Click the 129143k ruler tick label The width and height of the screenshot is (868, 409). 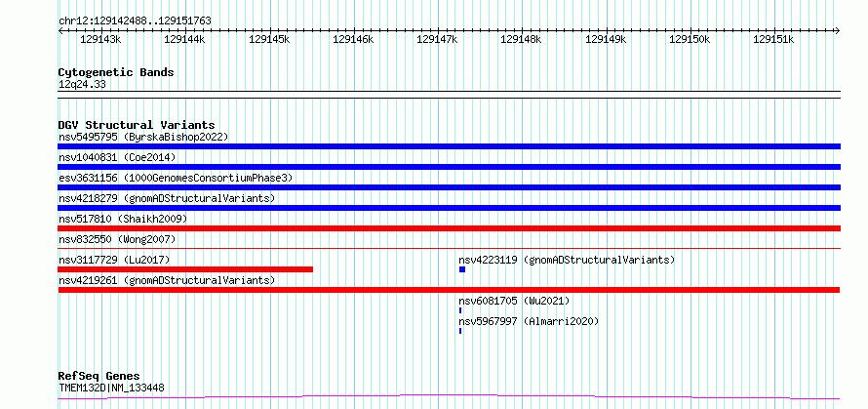point(100,39)
